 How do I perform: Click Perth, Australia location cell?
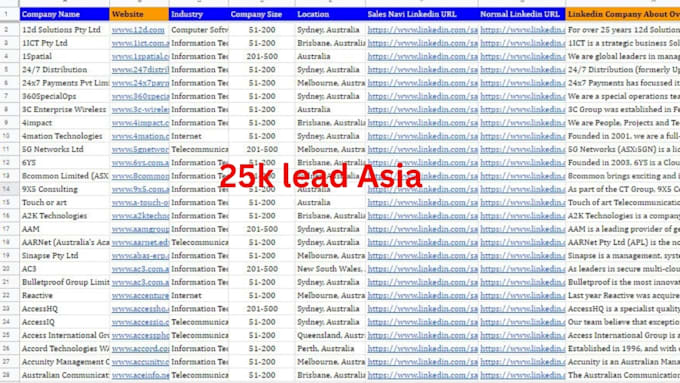(330, 349)
